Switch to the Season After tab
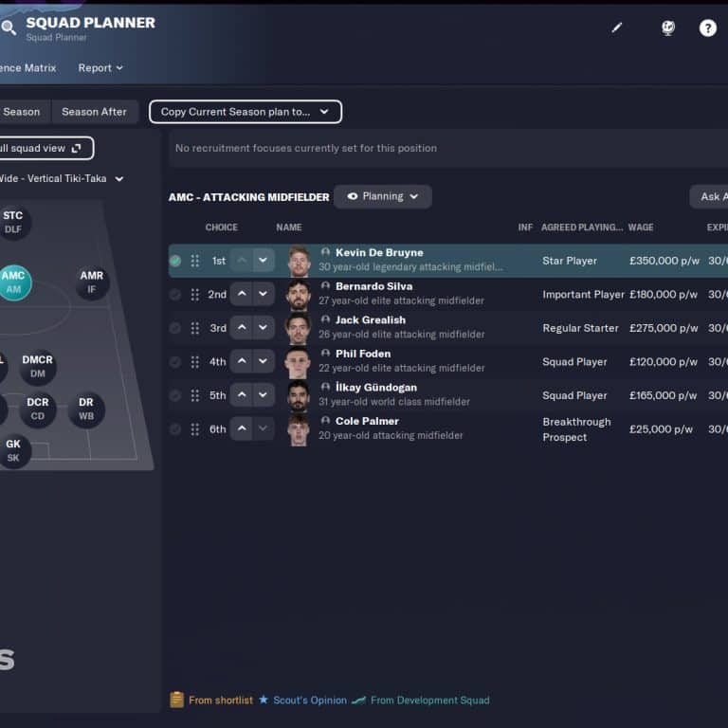The height and width of the screenshot is (728, 728). [94, 112]
